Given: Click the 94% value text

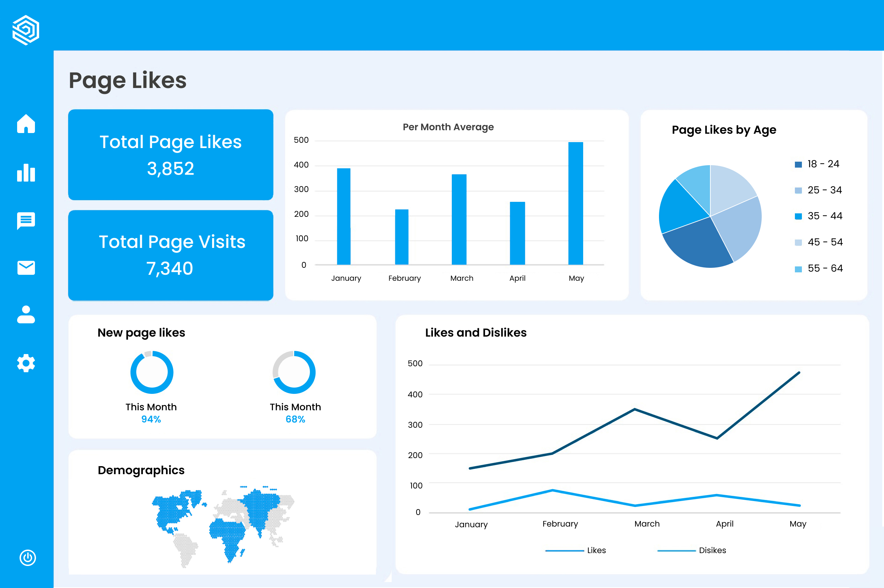Looking at the screenshot, I should coord(151,419).
